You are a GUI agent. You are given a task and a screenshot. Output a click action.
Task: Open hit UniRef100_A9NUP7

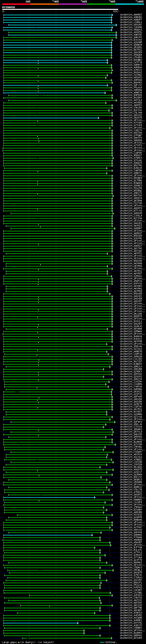click(131, 20)
